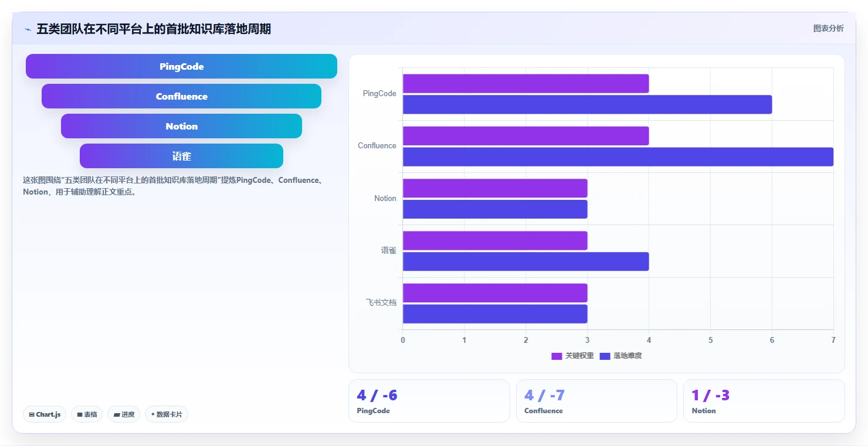
Task: Open the Notion 1 / -3 data card
Action: pyautogui.click(x=764, y=401)
